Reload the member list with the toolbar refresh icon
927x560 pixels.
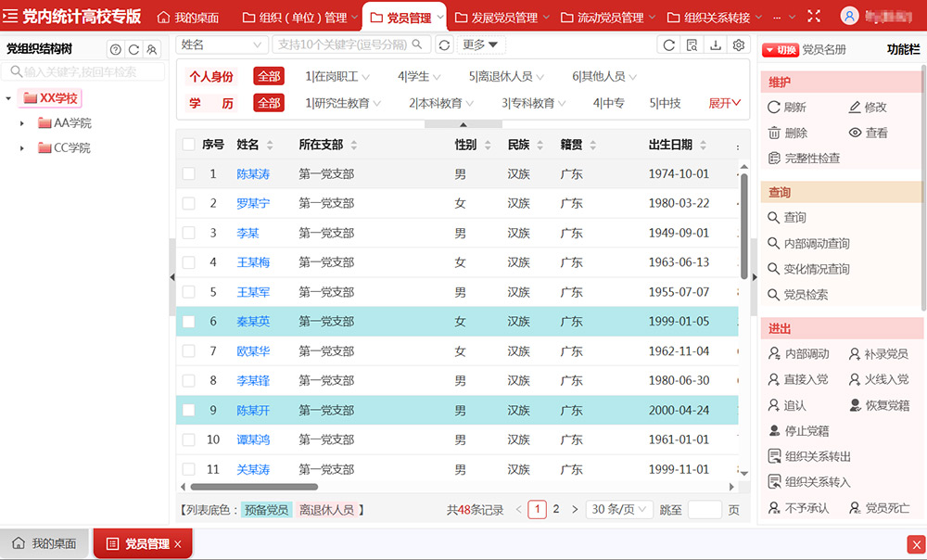click(668, 45)
